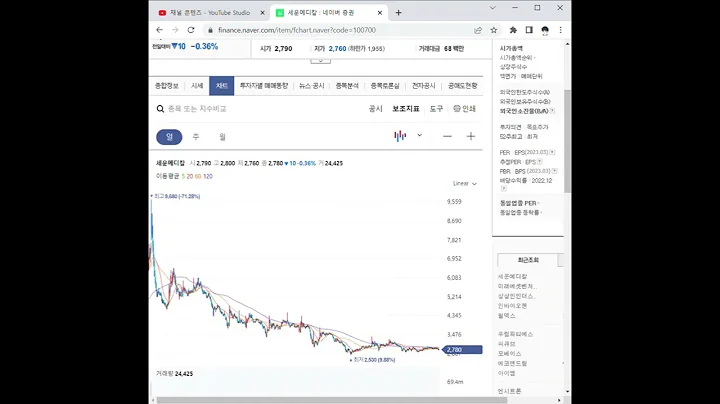720x404 pixels.
Task: Switch to the YouTube Studio browser tab
Action: pyautogui.click(x=210, y=13)
